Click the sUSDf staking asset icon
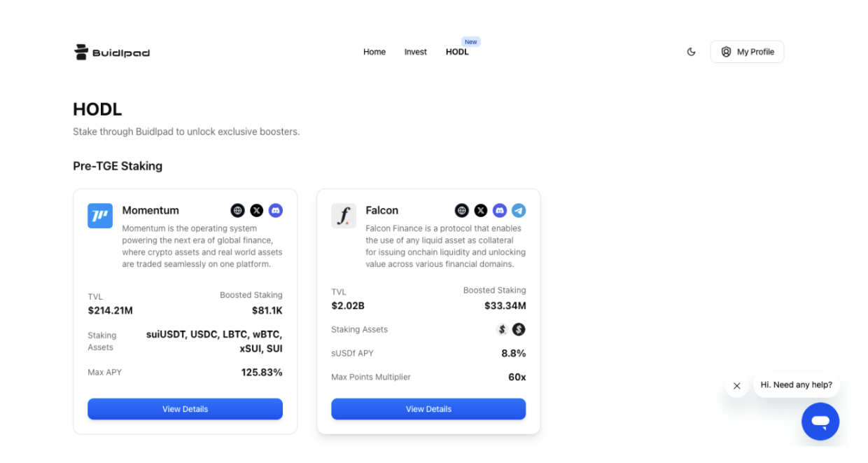This screenshot has height=463, width=868. 519,329
